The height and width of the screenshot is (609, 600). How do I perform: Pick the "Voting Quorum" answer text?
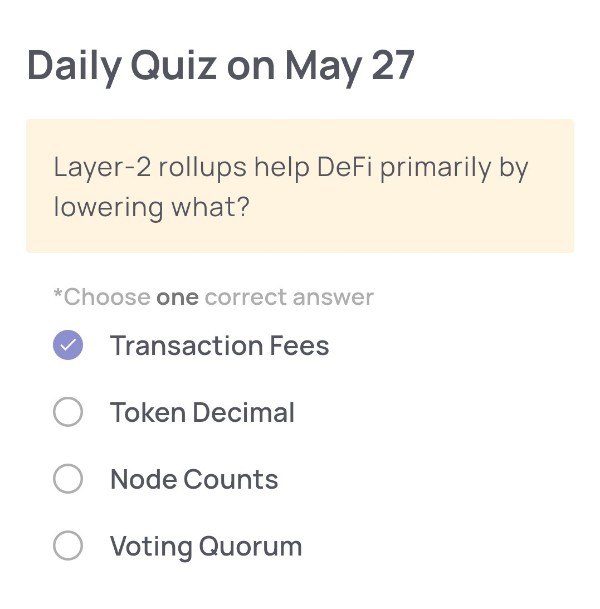[x=206, y=546]
